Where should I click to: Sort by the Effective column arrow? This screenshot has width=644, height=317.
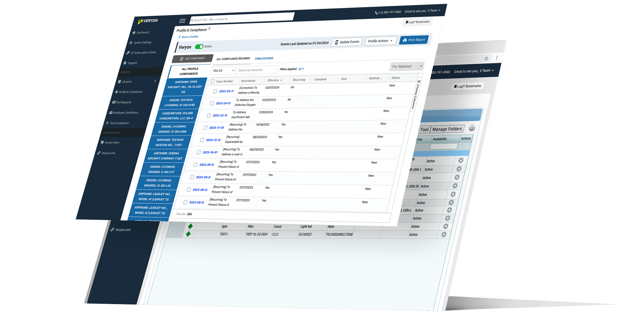click(x=281, y=80)
